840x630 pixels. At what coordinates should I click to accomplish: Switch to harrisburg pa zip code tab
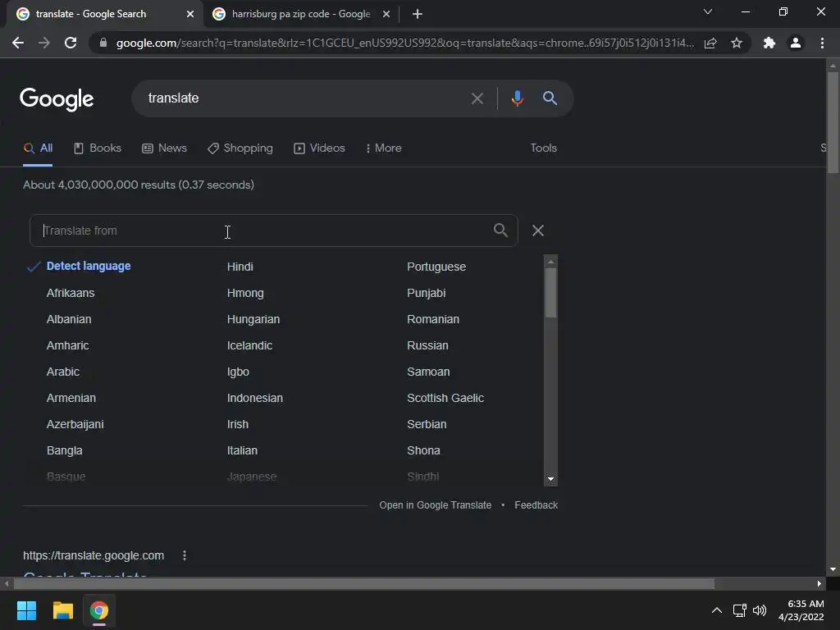pos(301,14)
